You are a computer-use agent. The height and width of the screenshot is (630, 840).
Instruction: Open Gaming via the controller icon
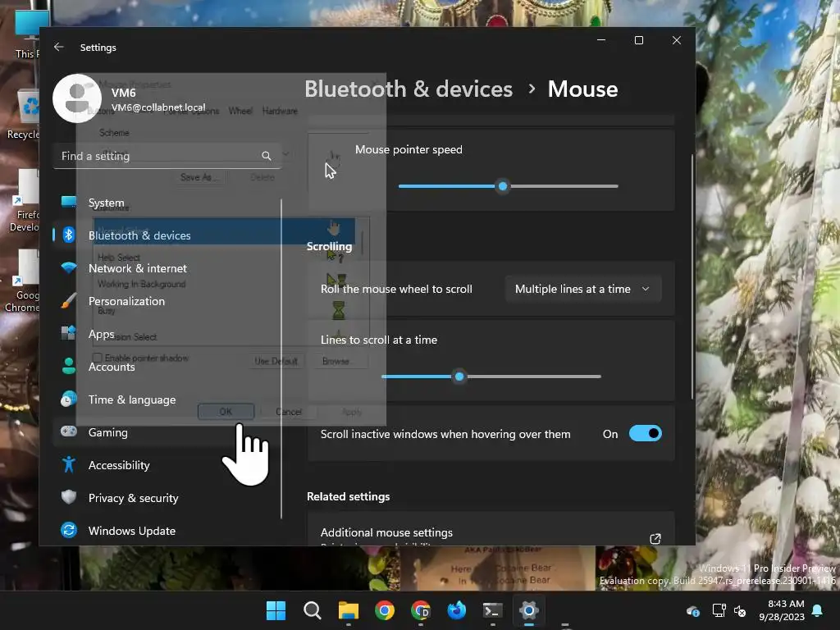point(69,431)
